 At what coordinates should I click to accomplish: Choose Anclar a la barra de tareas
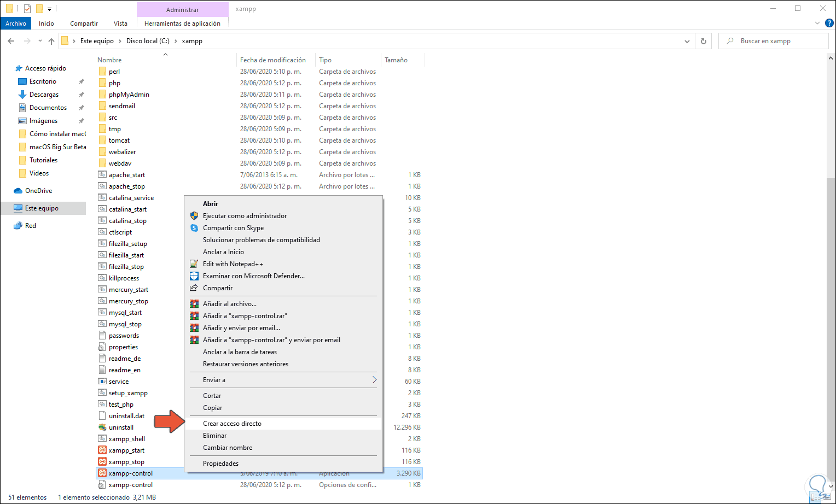click(283, 352)
